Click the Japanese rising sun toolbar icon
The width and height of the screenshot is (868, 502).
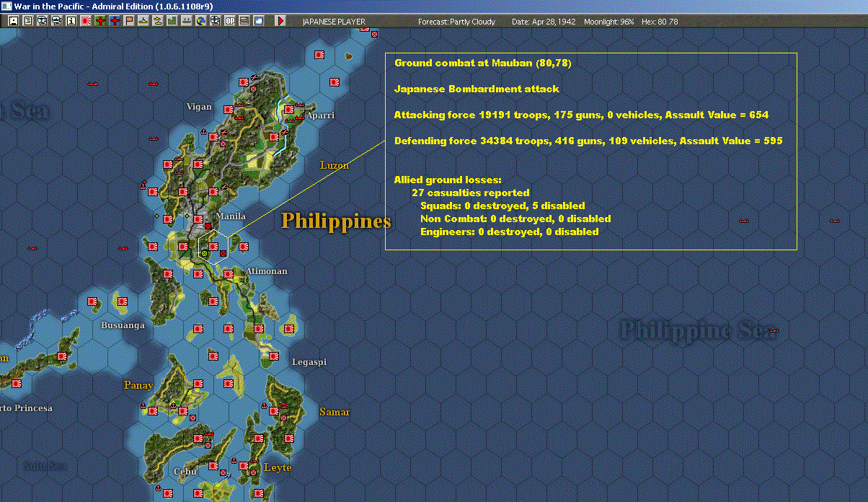click(x=86, y=21)
